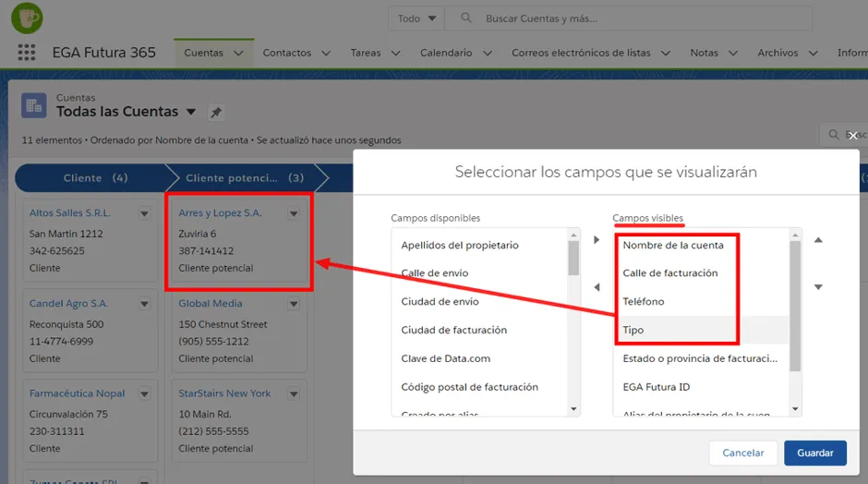Screen dimensions: 868x484
Task: Select Ciudad de envío in available fields
Action: (479, 302)
